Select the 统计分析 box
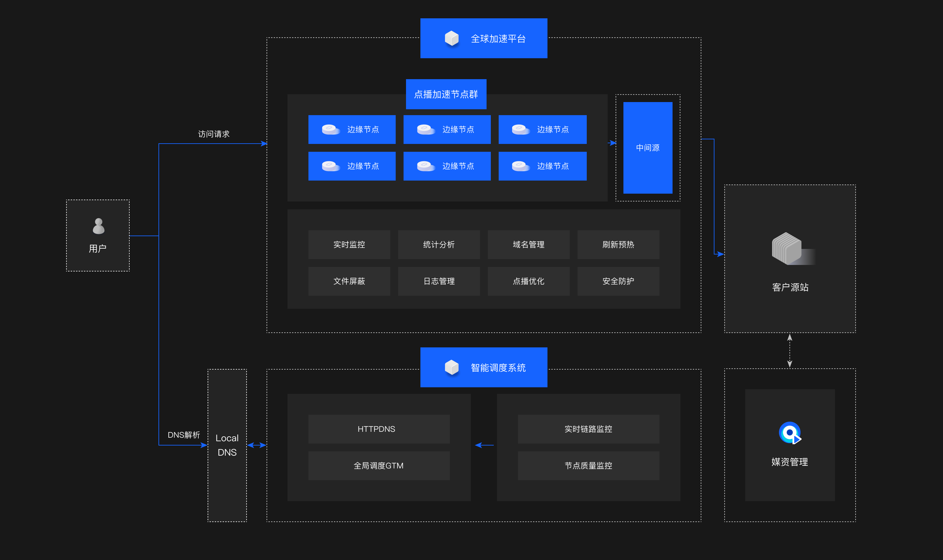This screenshot has height=560, width=943. tap(439, 245)
